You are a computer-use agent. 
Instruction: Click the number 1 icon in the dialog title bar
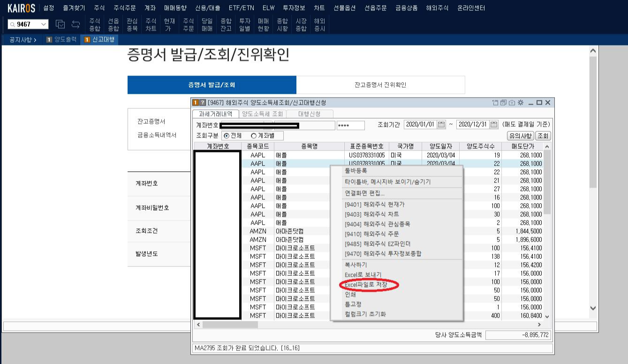[196, 103]
